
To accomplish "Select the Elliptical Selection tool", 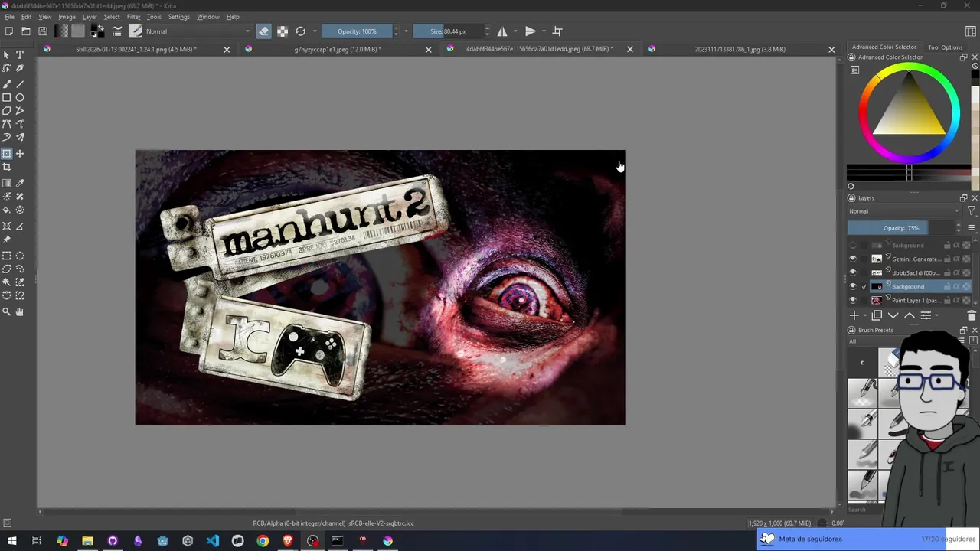I will tap(20, 256).
